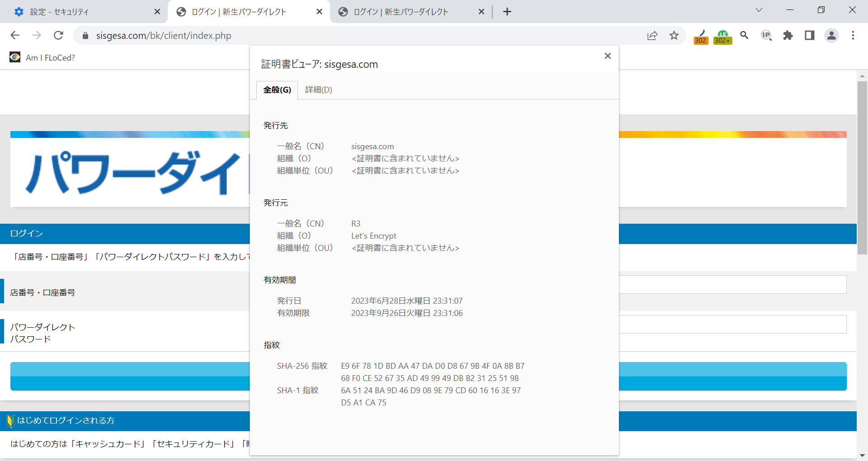Switch to the 詳細(D) certificate tab
Image resolution: width=868 pixels, height=461 pixels.
pos(318,89)
